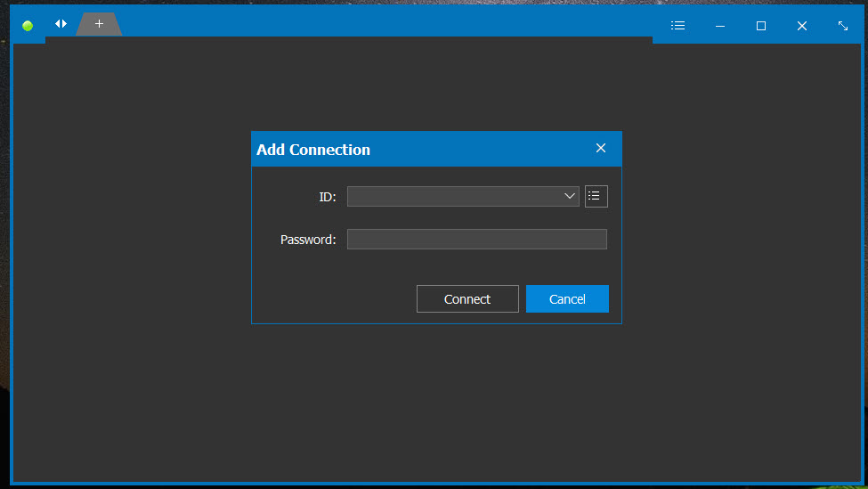Close the main application window
The width and height of the screenshot is (868, 489).
(801, 26)
